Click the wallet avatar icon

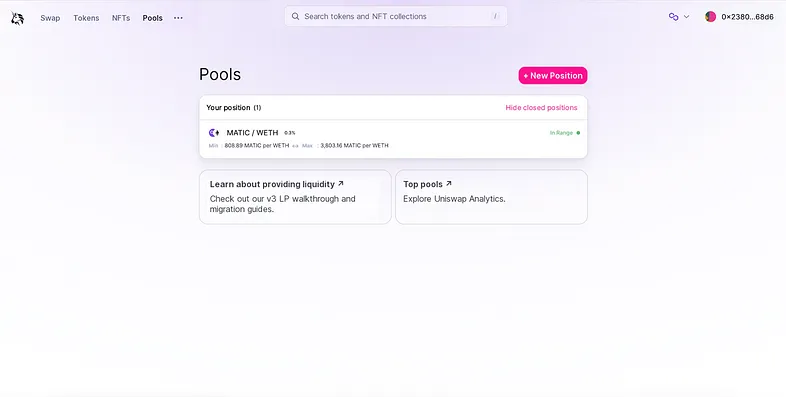coord(710,17)
